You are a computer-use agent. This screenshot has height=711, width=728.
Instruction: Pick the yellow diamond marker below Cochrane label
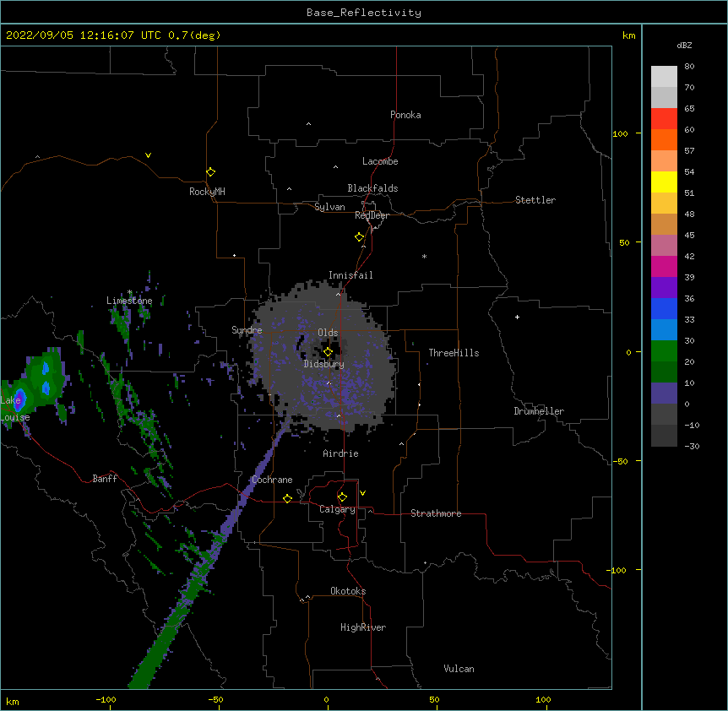pyautogui.click(x=287, y=498)
